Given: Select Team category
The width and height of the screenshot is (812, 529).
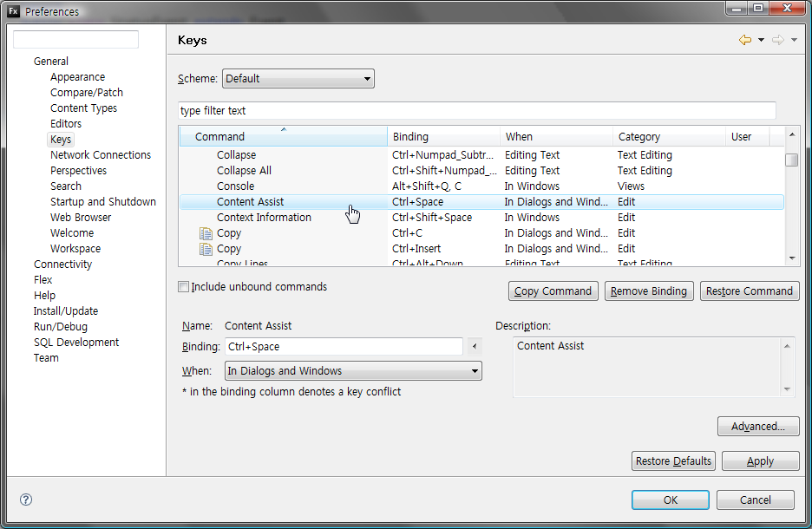Looking at the screenshot, I should [x=46, y=357].
